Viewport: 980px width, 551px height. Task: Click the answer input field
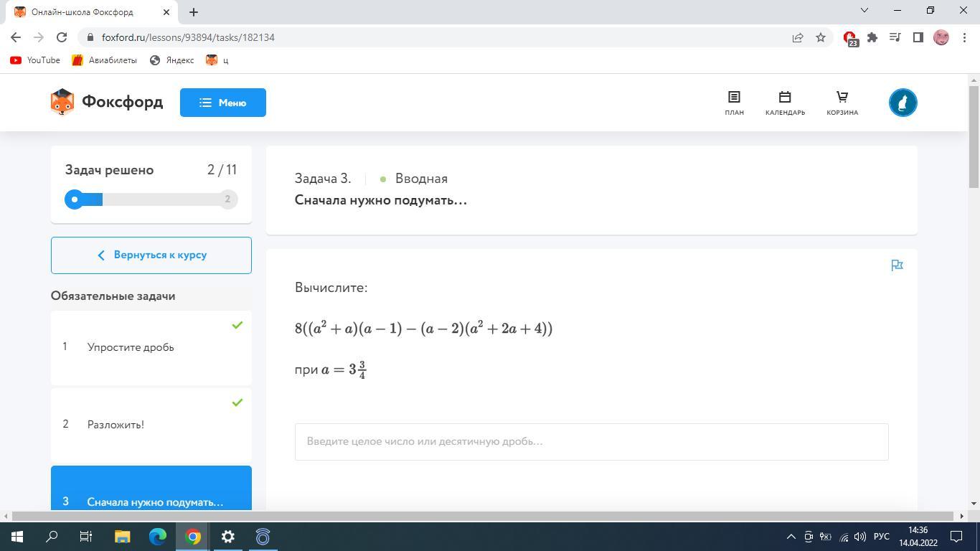click(x=591, y=441)
